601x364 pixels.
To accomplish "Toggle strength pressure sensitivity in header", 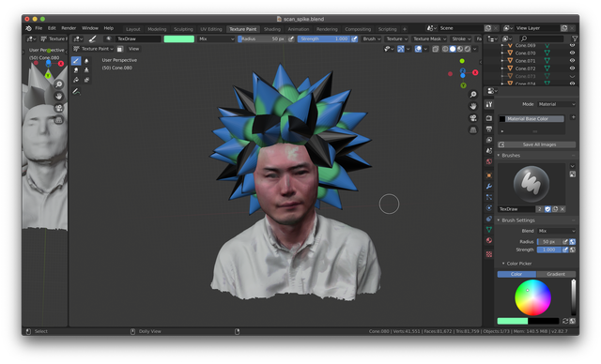I will pos(355,38).
